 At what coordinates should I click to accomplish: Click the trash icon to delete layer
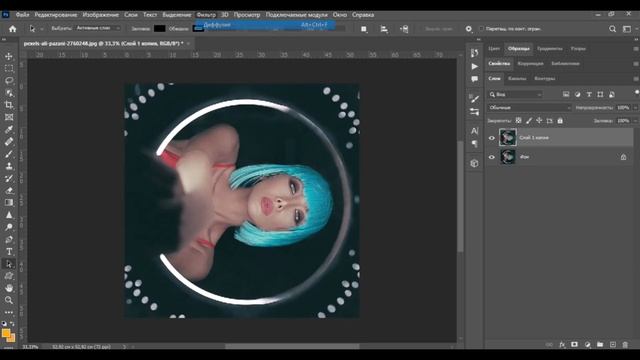625,345
